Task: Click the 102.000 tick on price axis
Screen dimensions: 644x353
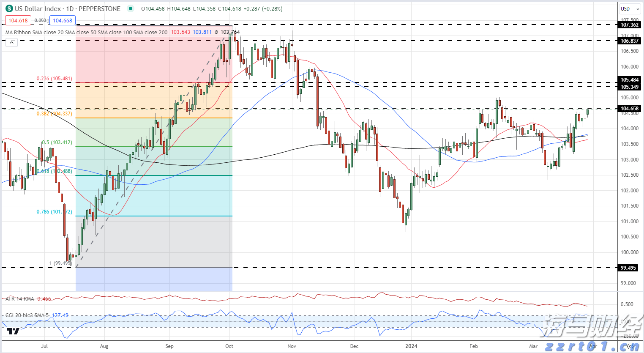Action: point(629,191)
